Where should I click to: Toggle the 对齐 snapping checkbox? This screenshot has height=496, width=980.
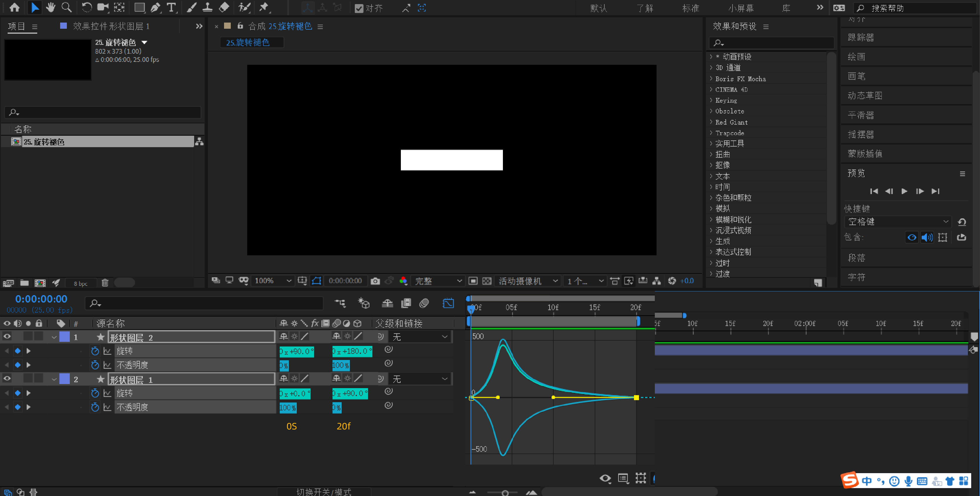[x=359, y=9]
